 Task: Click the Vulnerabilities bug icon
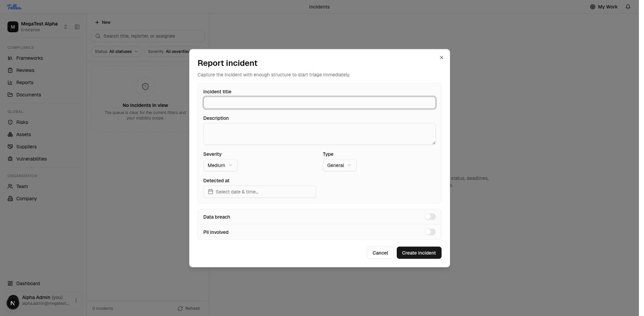click(x=10, y=159)
